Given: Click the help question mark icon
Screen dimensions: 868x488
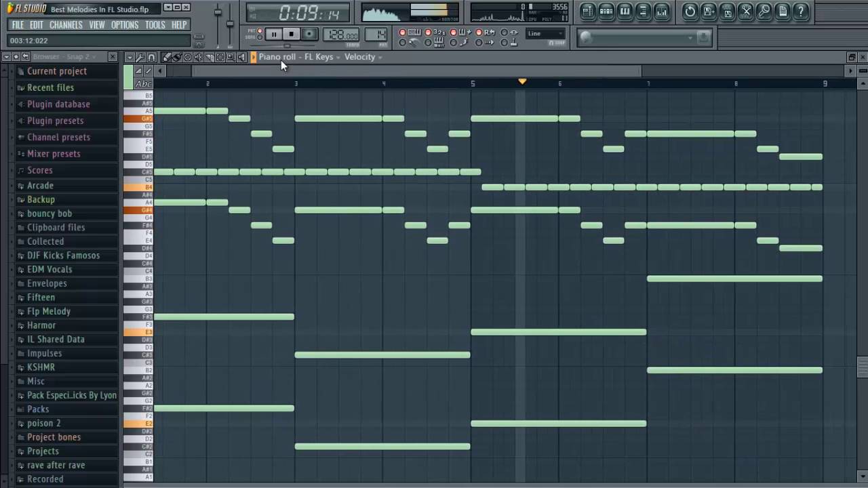Looking at the screenshot, I should coord(800,11).
